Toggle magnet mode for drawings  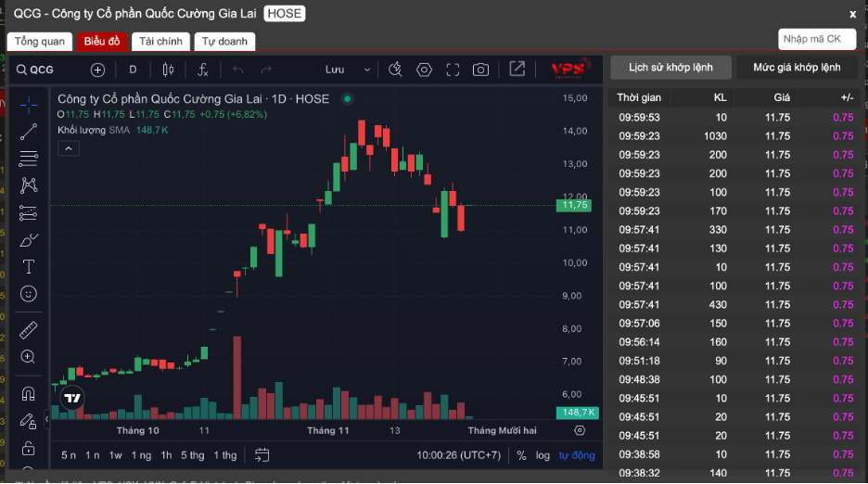pyautogui.click(x=28, y=394)
